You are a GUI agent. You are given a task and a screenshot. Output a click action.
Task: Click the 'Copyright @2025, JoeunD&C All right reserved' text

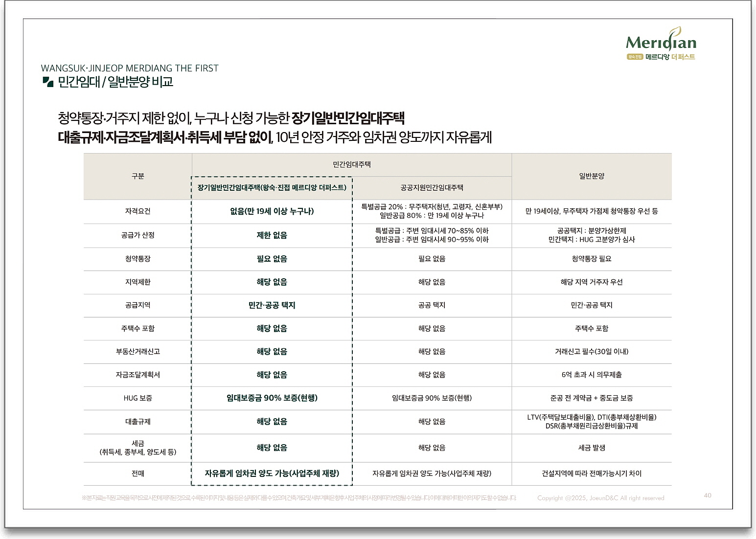[x=601, y=498]
